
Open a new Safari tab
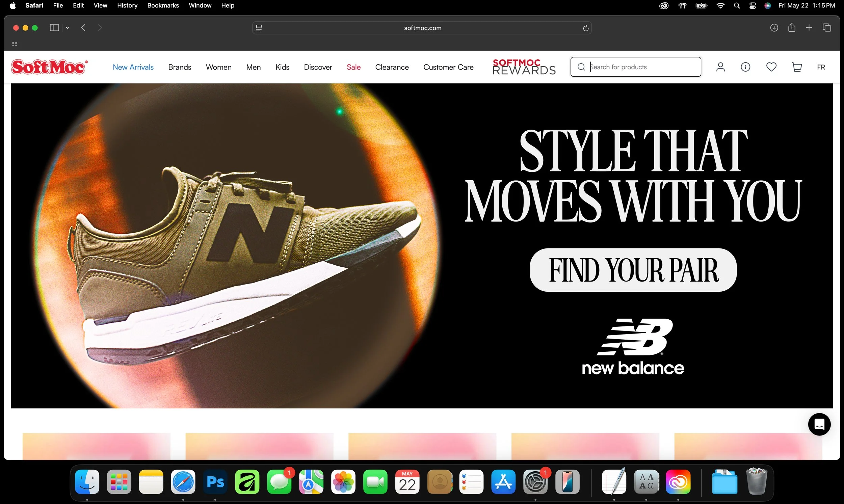(809, 27)
